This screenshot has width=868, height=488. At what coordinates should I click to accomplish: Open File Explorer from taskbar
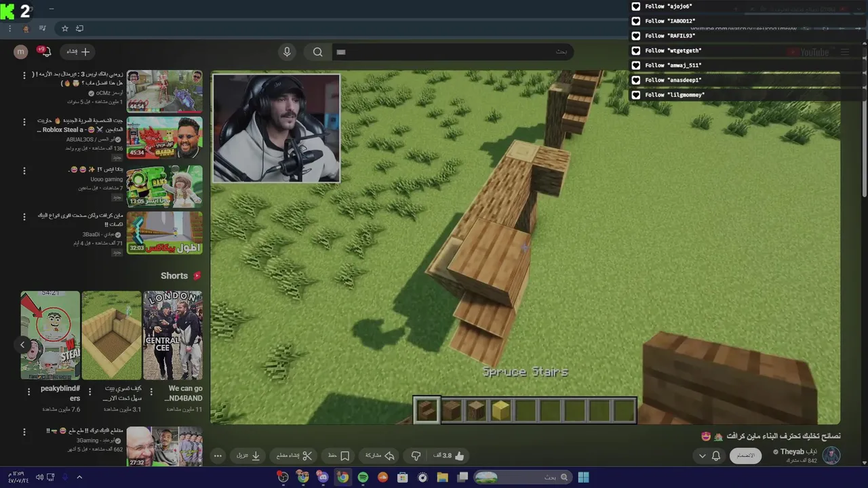click(x=442, y=477)
